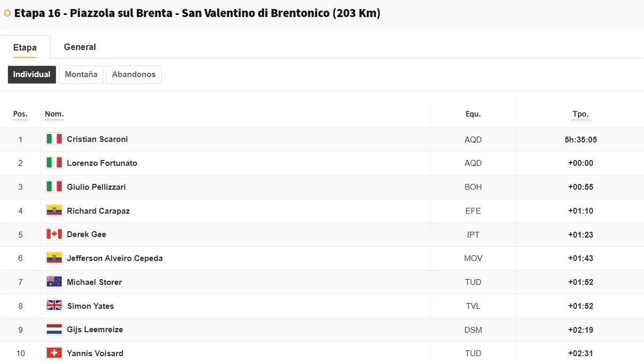Sort by the Pos. column header
The width and height of the screenshot is (644, 362).
(20, 114)
